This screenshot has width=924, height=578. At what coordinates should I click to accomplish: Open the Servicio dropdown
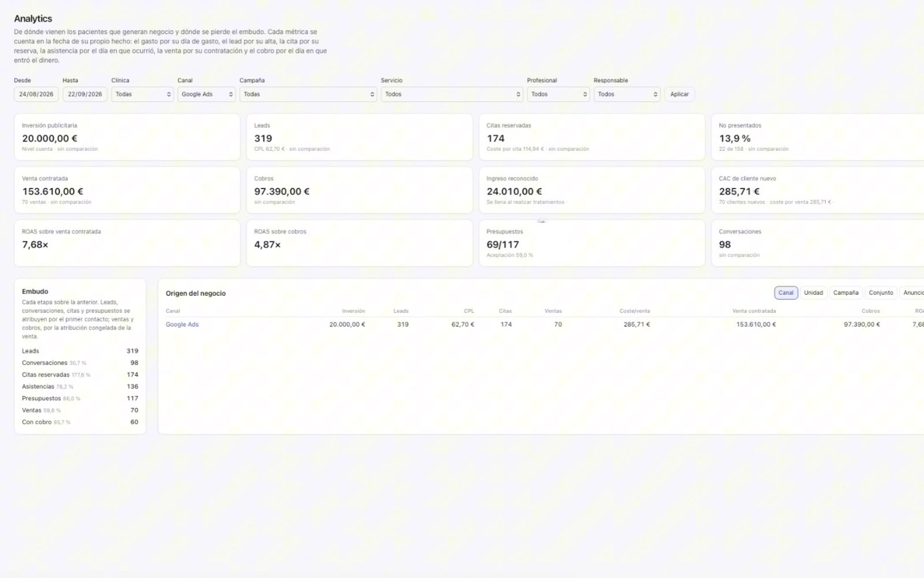[x=452, y=94]
